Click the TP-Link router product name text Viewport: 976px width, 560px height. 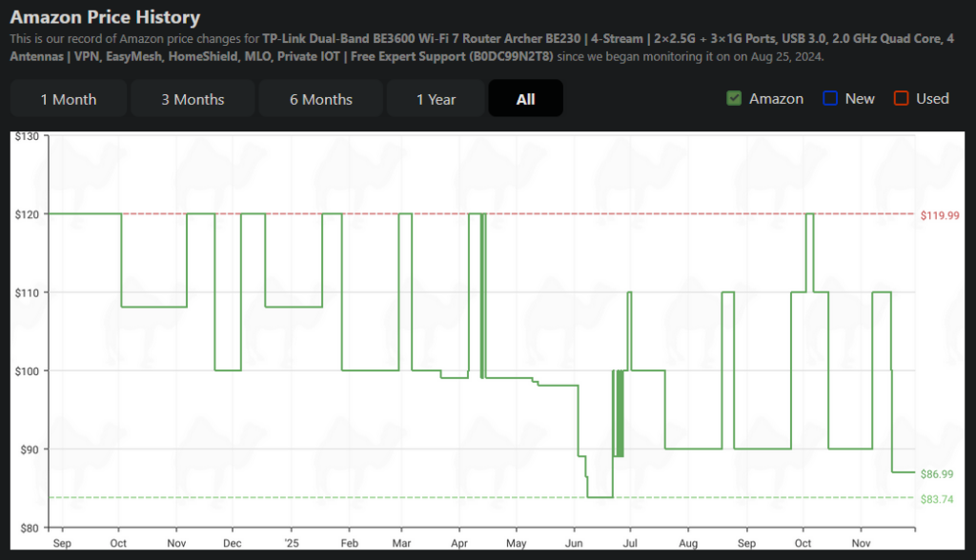(x=438, y=39)
